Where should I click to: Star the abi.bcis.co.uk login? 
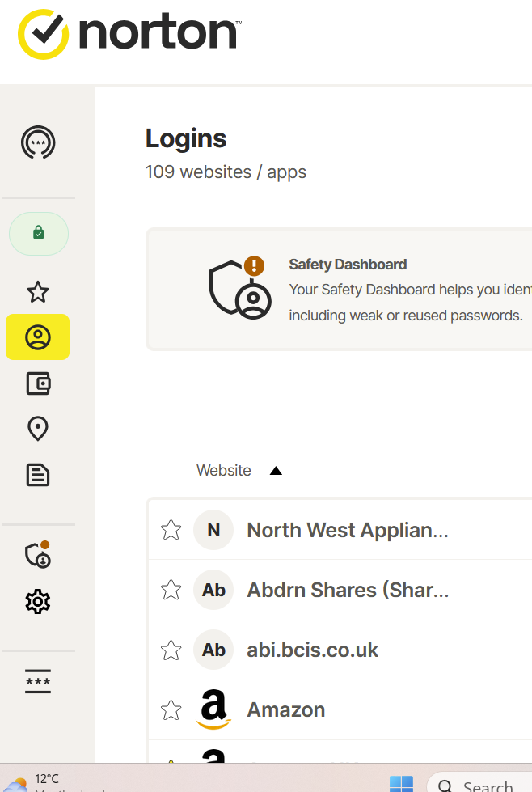[171, 650]
